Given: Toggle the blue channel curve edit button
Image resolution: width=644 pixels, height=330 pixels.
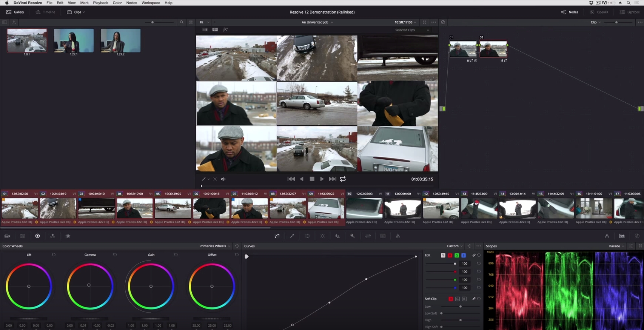Looking at the screenshot, I should [464, 256].
